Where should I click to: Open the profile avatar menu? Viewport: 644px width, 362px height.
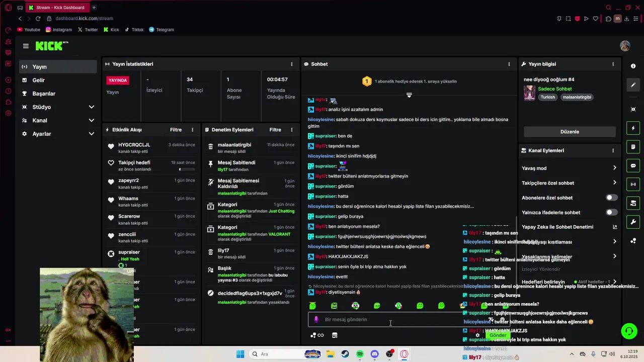(x=625, y=46)
